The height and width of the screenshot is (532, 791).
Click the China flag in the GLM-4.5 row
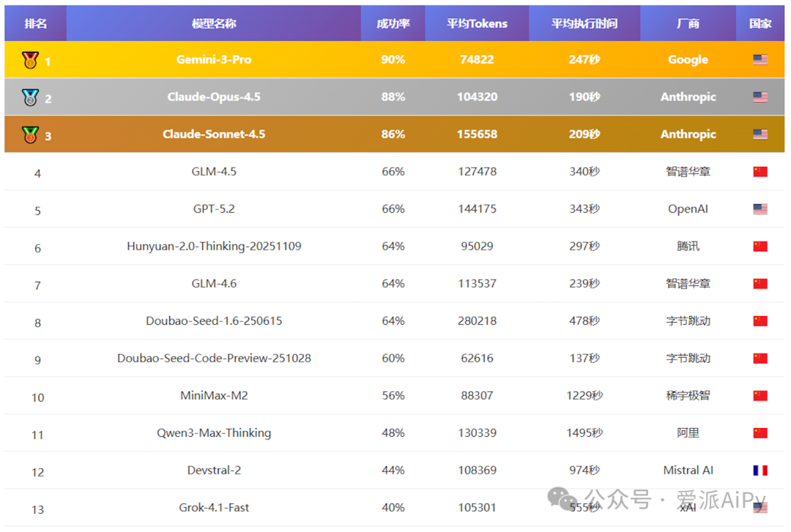(760, 171)
